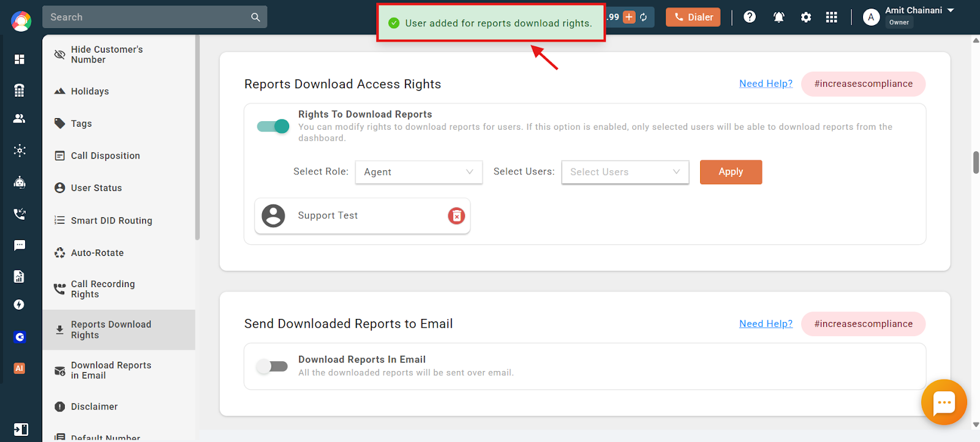Open the dashboard grid icon in the left rail
The width and height of the screenshot is (980, 442).
point(20,59)
